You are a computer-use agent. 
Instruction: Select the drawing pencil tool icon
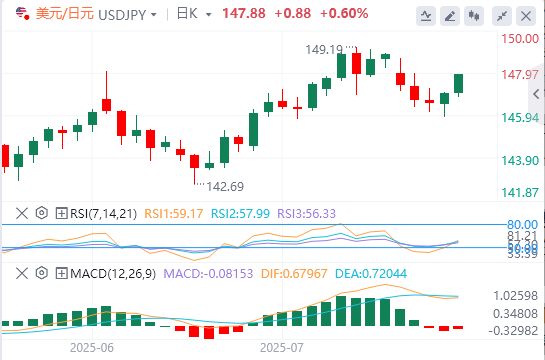[450, 16]
